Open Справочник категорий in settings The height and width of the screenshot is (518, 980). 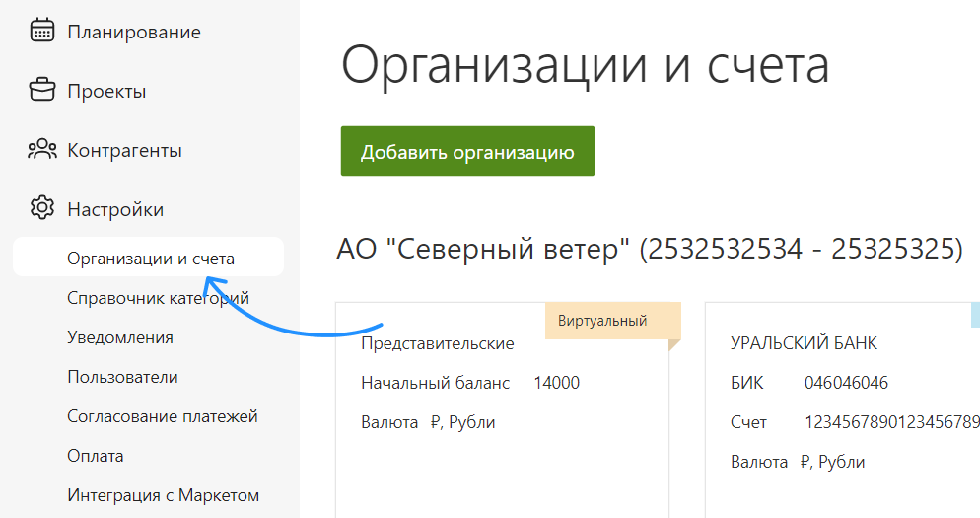coord(158,298)
